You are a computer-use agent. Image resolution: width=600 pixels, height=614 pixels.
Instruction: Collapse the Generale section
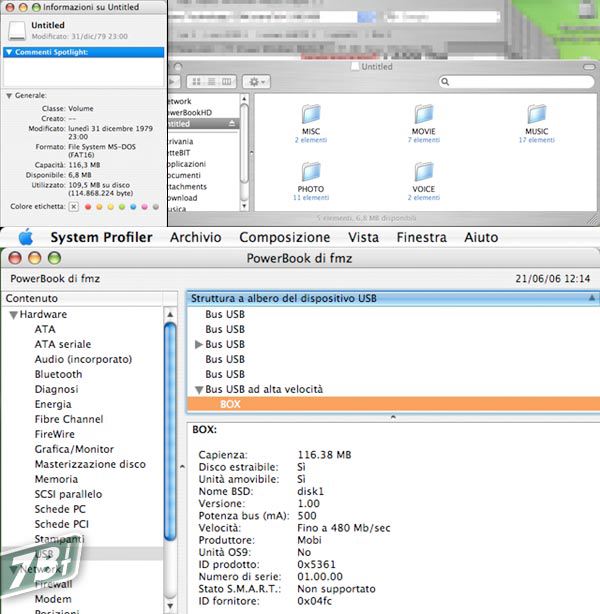(x=9, y=96)
